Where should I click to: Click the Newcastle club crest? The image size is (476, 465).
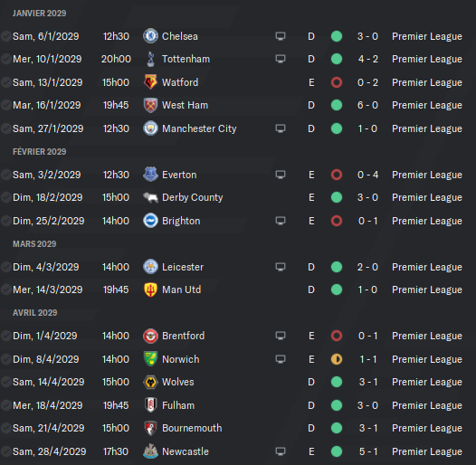[150, 451]
